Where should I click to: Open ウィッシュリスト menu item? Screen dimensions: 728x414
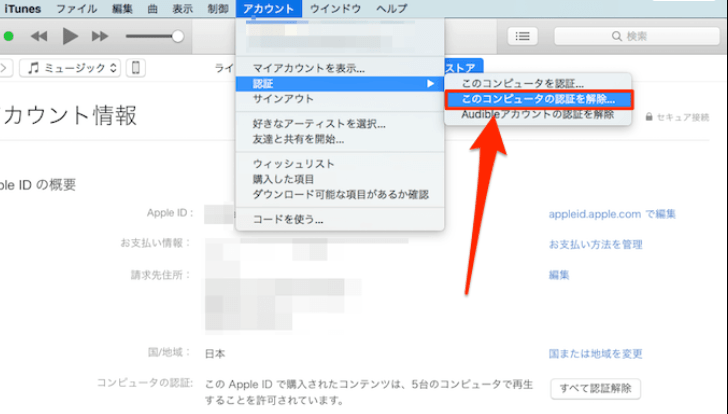pyautogui.click(x=340, y=164)
